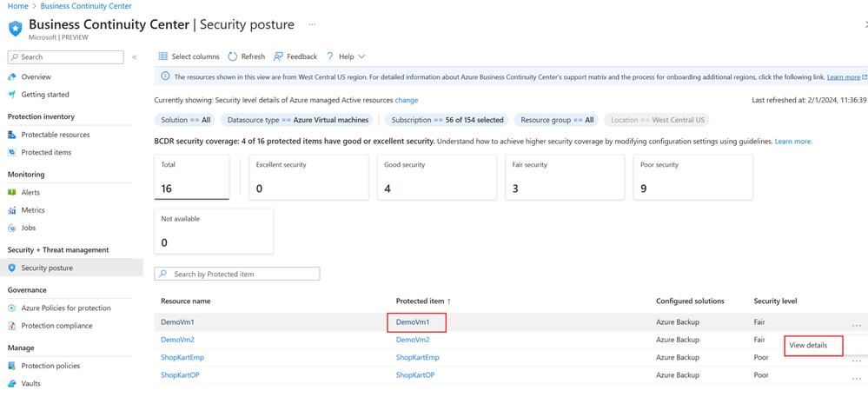
Task: Go to Protectable resources page
Action: coord(56,135)
